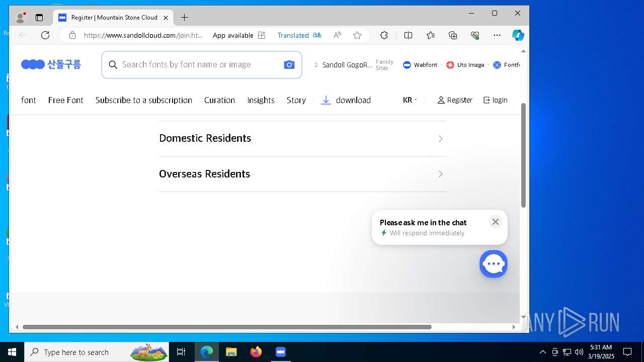Open the chat assistant button

click(x=494, y=264)
